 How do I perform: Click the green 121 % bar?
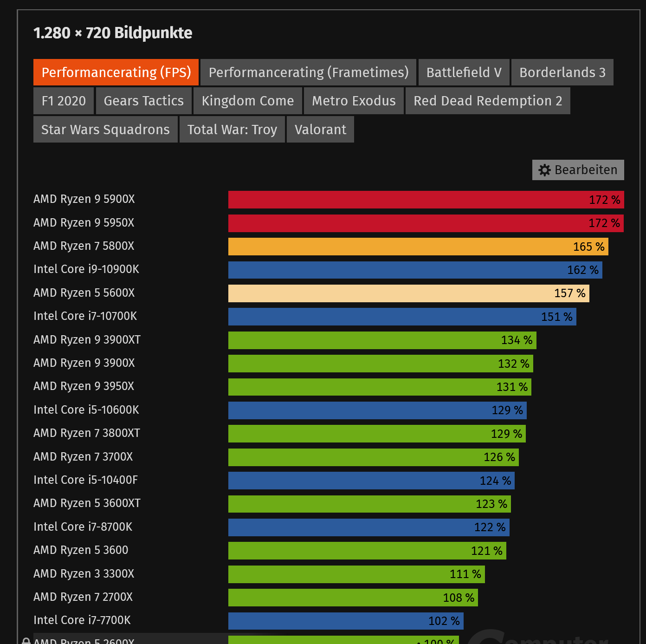(x=367, y=551)
